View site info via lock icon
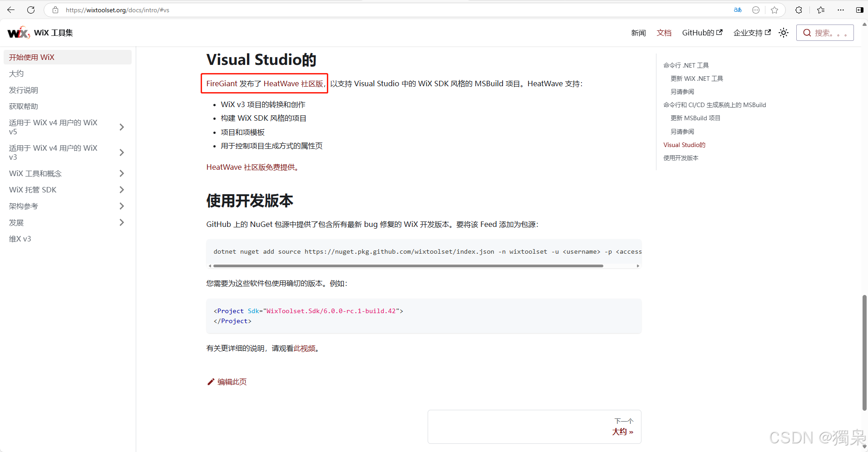The height and width of the screenshot is (452, 868). 55,10
